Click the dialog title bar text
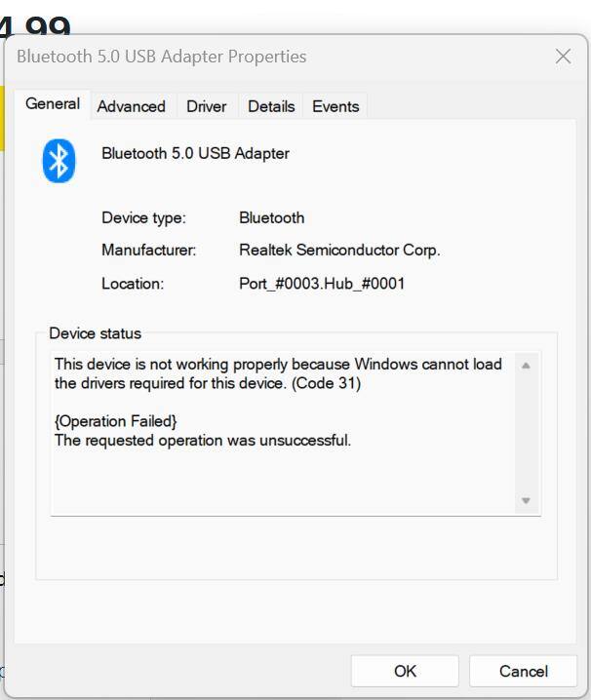Viewport: 591px width, 700px height. [x=161, y=57]
